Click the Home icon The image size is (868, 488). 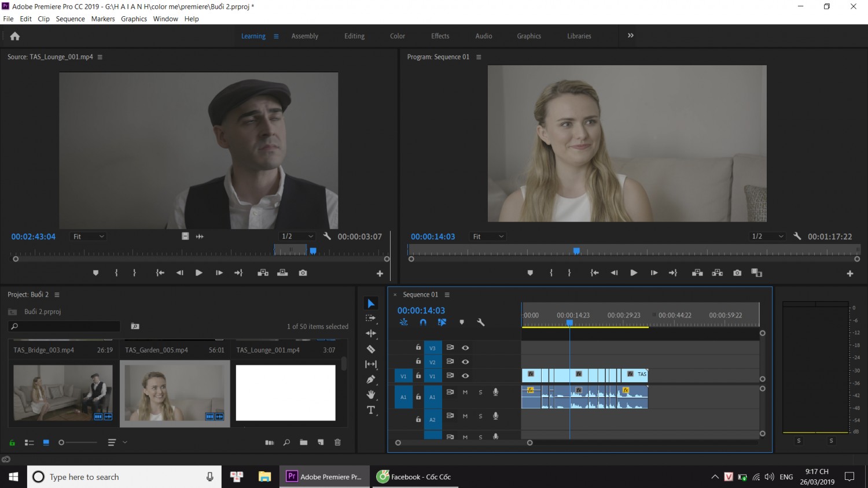click(15, 36)
